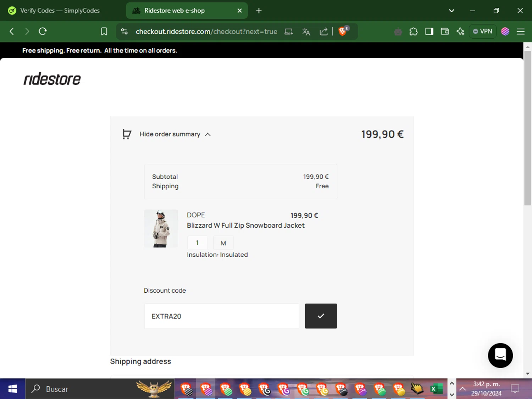Toggle the browser sidebar panel icon
Image resolution: width=532 pixels, height=399 pixels.
(x=429, y=32)
